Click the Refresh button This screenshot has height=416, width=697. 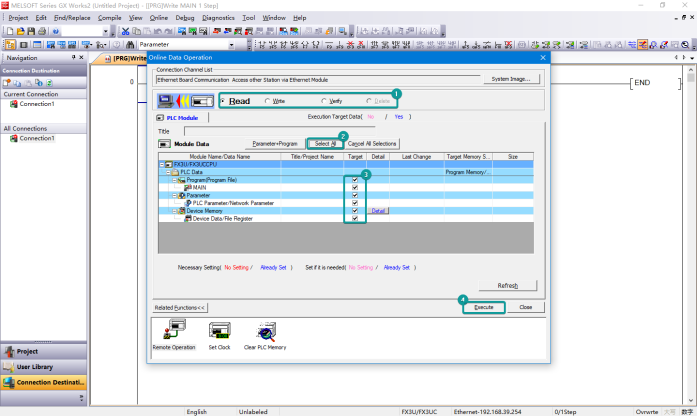click(508, 285)
